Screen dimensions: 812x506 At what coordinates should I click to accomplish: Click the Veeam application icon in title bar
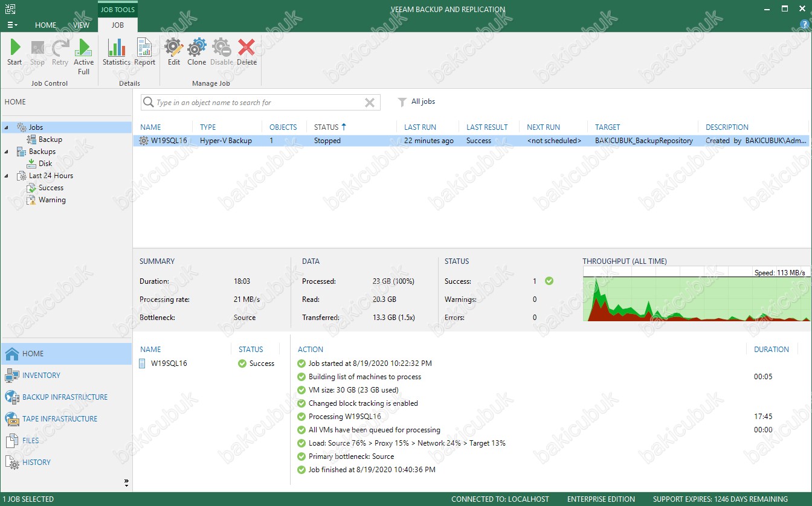10,9
